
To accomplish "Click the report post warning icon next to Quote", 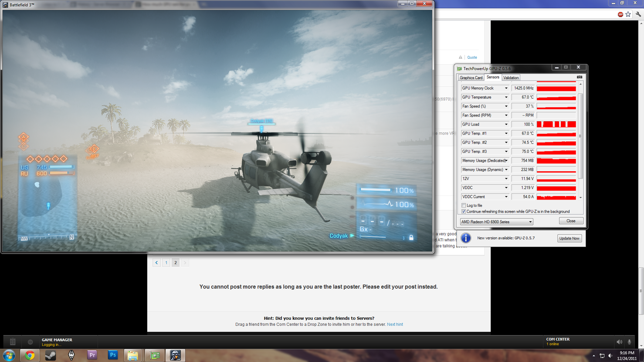I will click(461, 57).
